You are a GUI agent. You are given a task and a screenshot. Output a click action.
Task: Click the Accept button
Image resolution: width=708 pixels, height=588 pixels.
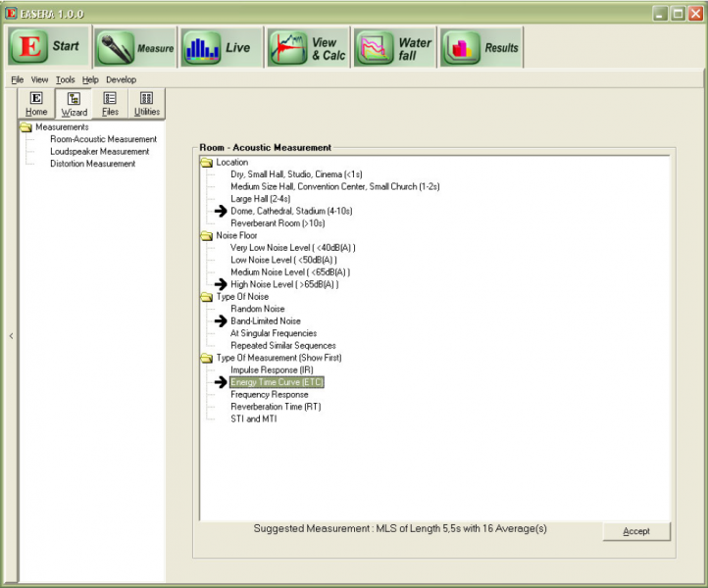tap(636, 531)
